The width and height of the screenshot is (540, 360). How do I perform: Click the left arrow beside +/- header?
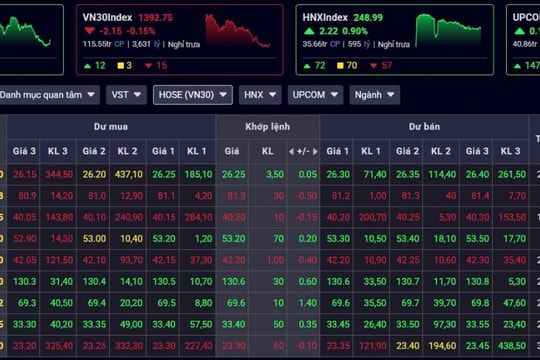coord(291,151)
